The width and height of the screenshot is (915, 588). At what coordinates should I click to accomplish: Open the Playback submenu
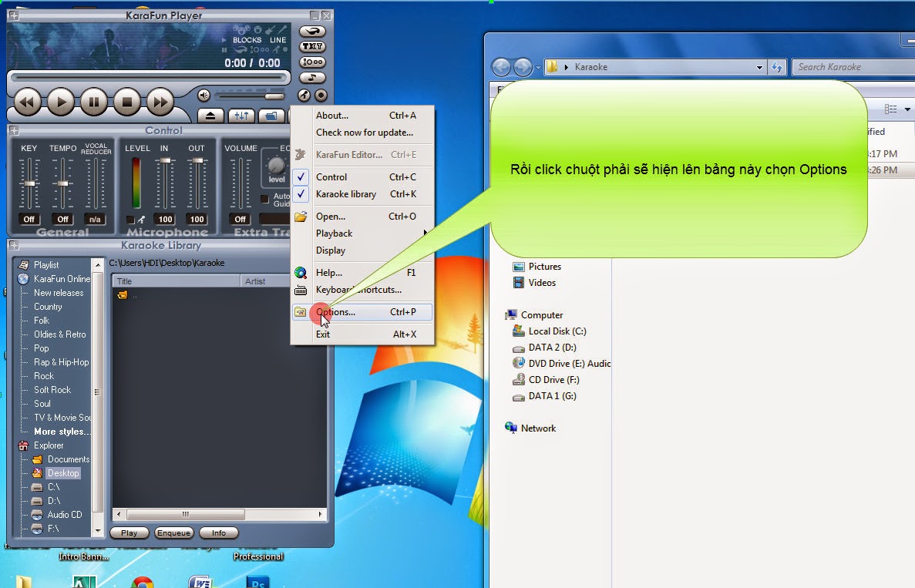coord(362,234)
